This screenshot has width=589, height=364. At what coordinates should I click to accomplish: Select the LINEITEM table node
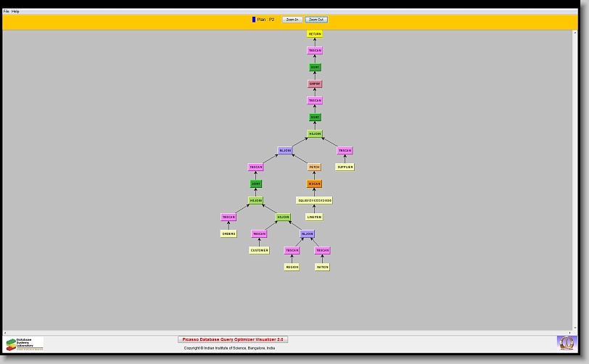(314, 217)
